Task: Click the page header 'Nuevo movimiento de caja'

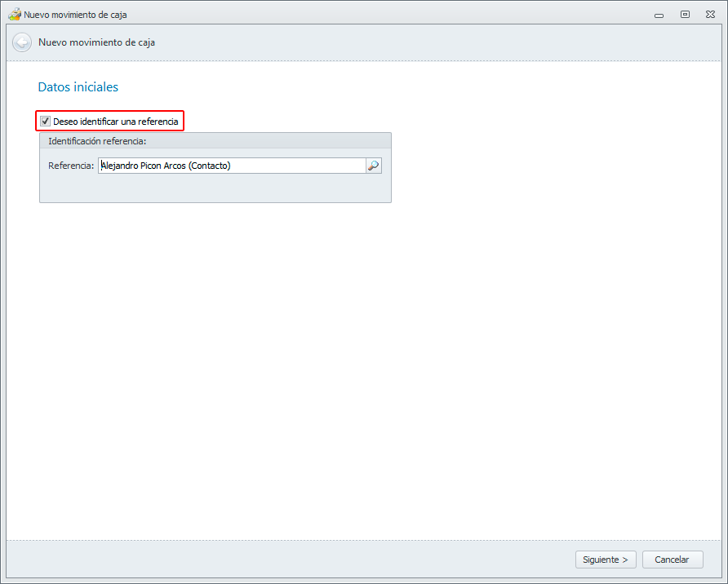Action: [96, 42]
